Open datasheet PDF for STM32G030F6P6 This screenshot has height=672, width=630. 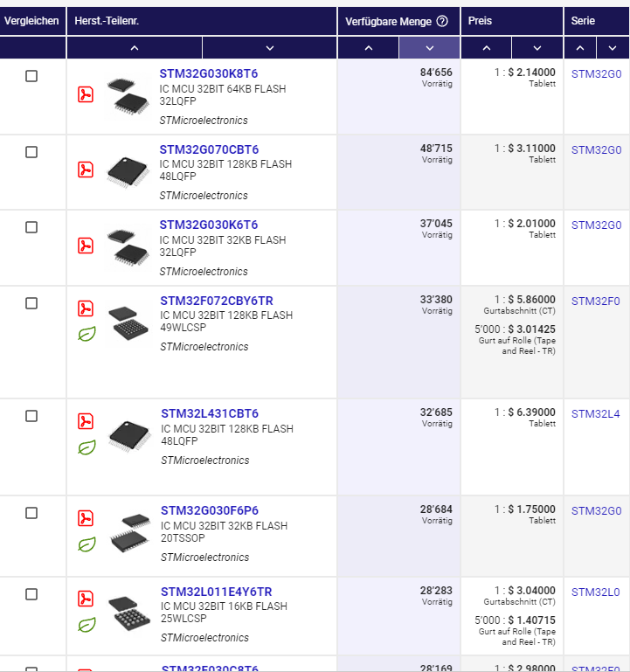86,518
